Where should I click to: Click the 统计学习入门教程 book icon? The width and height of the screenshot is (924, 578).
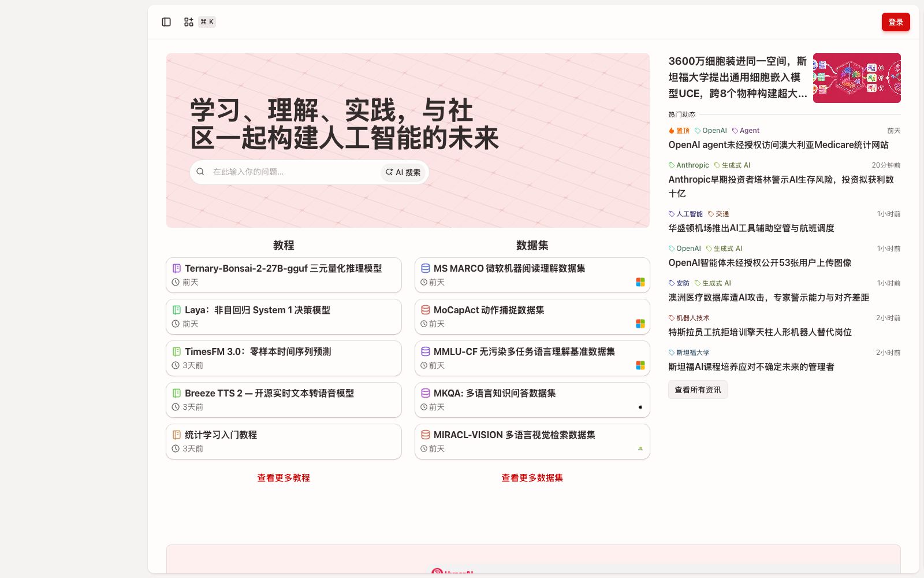[177, 435]
